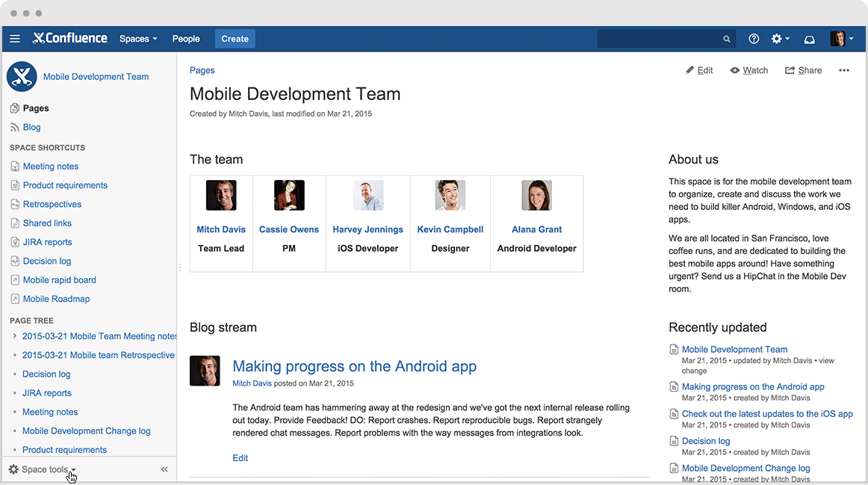Image resolution: width=868 pixels, height=485 pixels.
Task: Open the Making progress on the Android app blog post
Action: [354, 366]
